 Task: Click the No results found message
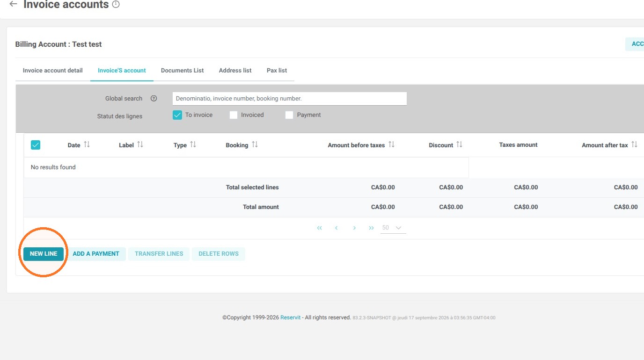coord(53,167)
